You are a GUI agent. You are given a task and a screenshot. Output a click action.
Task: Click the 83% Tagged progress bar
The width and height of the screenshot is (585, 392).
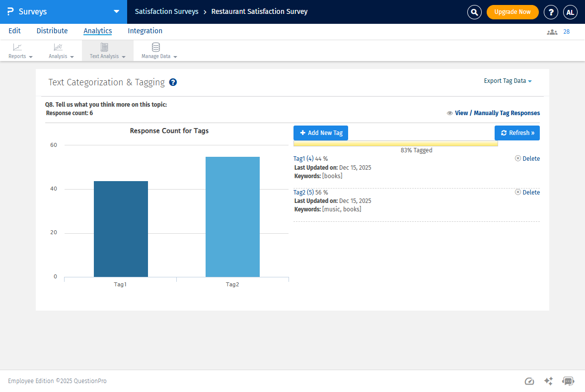click(x=395, y=143)
